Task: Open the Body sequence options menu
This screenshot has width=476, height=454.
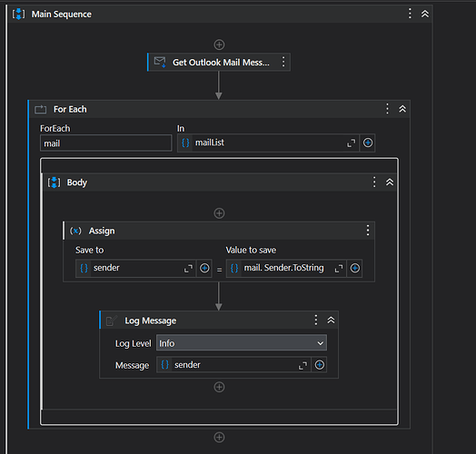Action: point(374,183)
